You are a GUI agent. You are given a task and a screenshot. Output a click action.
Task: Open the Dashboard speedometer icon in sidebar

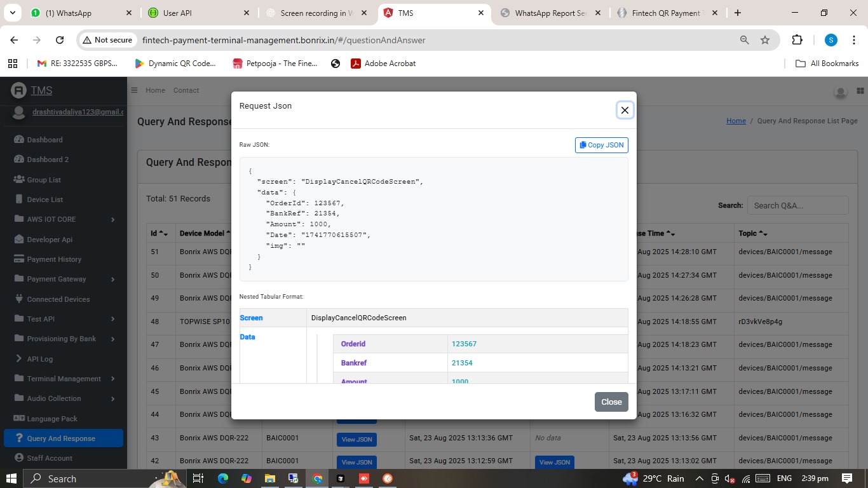coord(19,140)
